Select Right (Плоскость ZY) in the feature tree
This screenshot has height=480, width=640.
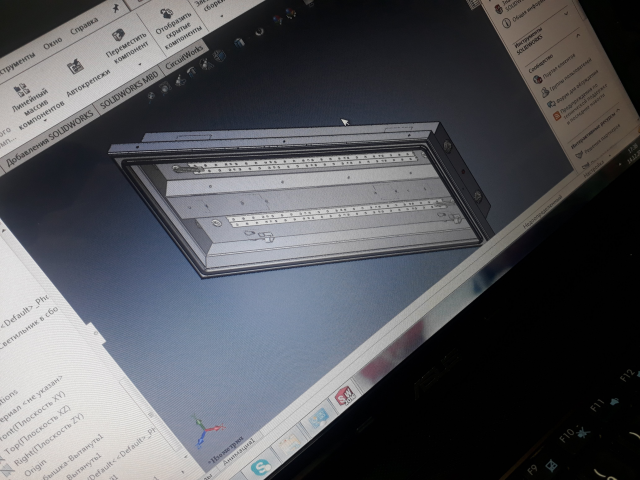pyautogui.click(x=49, y=440)
